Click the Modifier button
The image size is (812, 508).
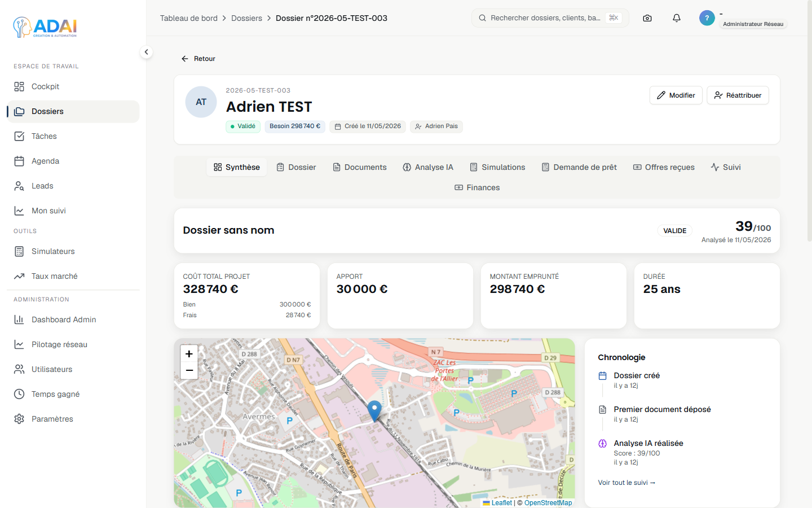(x=676, y=95)
